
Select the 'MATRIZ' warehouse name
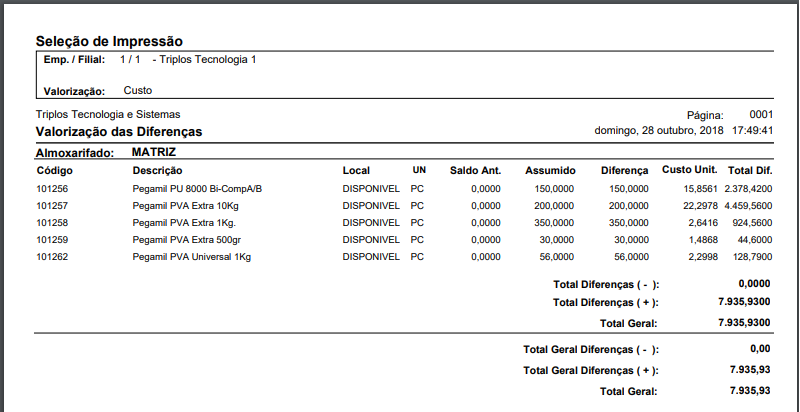154,152
